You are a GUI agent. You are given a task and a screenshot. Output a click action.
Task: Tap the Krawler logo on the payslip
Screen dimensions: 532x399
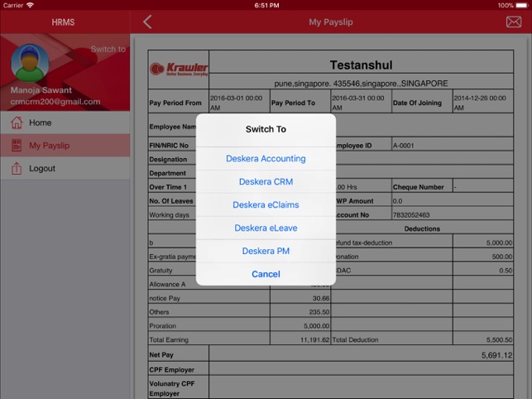[x=179, y=70]
